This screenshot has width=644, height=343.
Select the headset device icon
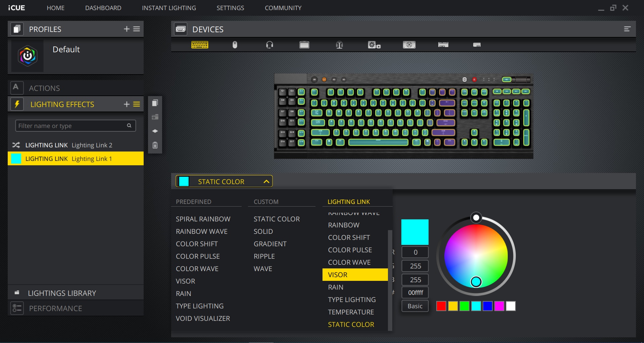[269, 45]
